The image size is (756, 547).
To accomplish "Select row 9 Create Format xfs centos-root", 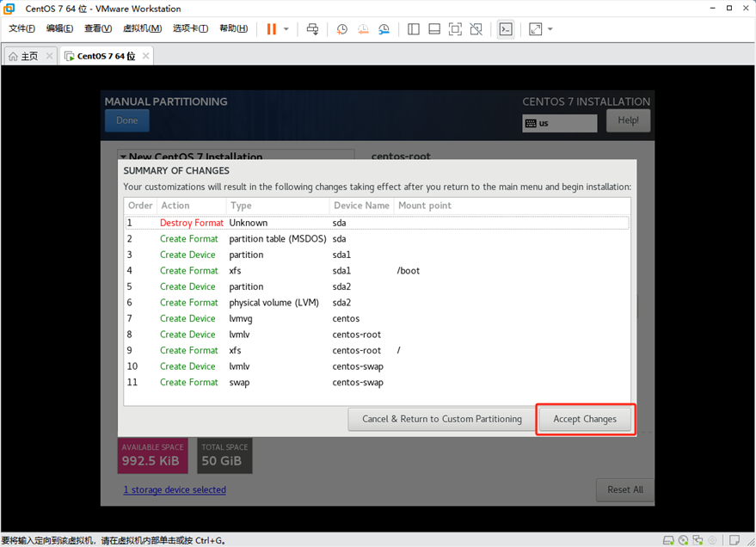I will [377, 350].
